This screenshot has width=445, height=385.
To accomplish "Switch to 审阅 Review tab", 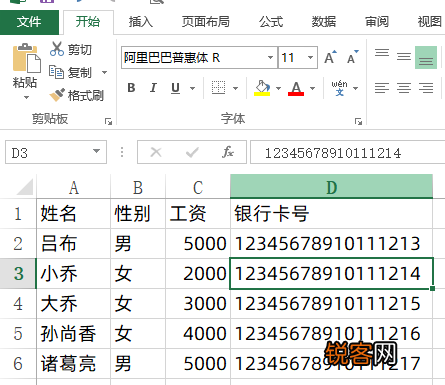I will pyautogui.click(x=377, y=22).
